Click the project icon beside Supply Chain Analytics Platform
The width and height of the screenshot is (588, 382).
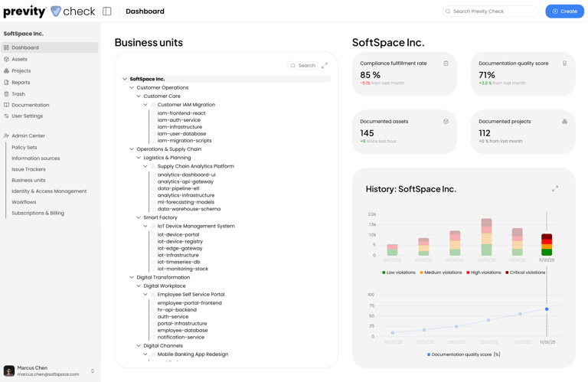pyautogui.click(x=153, y=166)
